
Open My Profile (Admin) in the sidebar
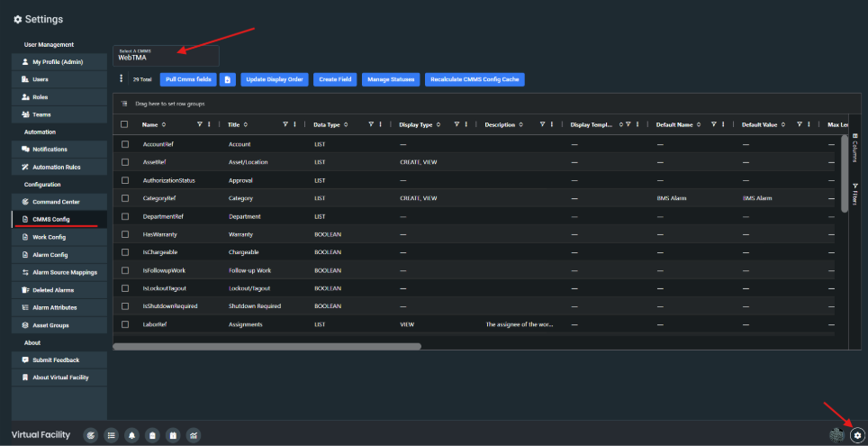(x=59, y=61)
